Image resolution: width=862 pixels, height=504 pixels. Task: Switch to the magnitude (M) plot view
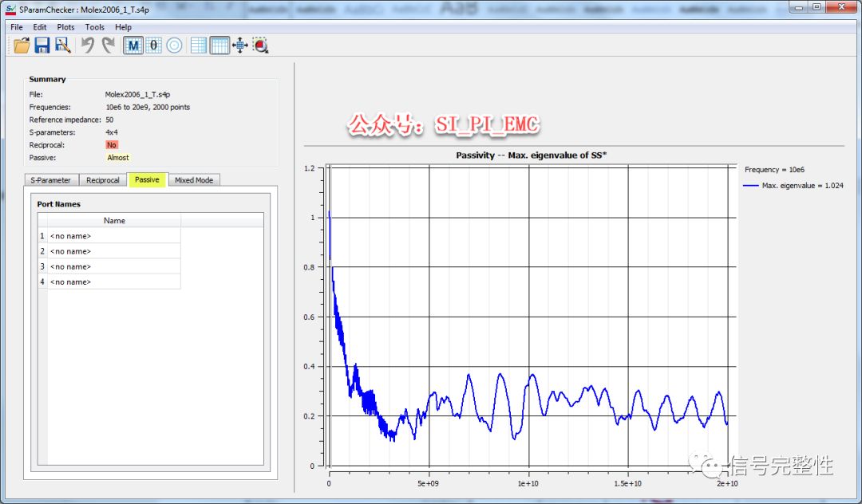133,45
